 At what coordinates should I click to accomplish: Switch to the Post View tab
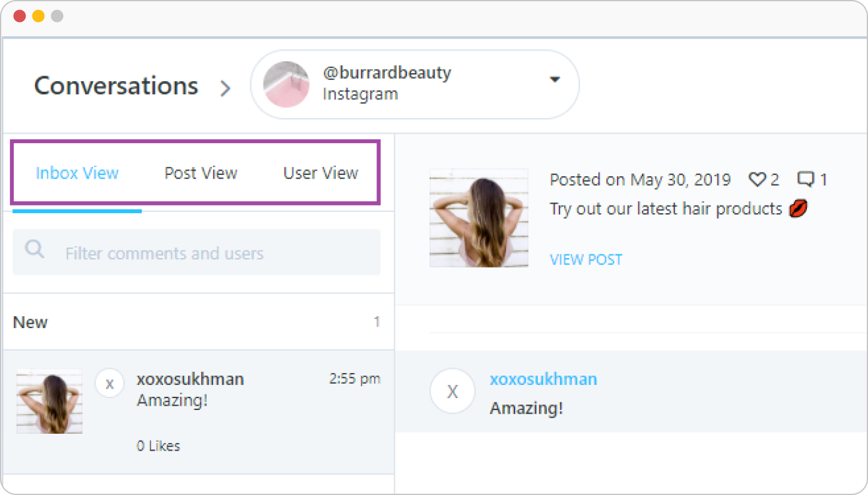click(200, 173)
